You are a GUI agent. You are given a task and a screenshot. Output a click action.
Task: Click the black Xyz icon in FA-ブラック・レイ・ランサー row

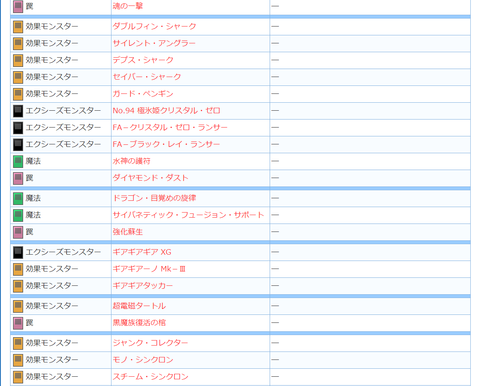[x=18, y=144]
